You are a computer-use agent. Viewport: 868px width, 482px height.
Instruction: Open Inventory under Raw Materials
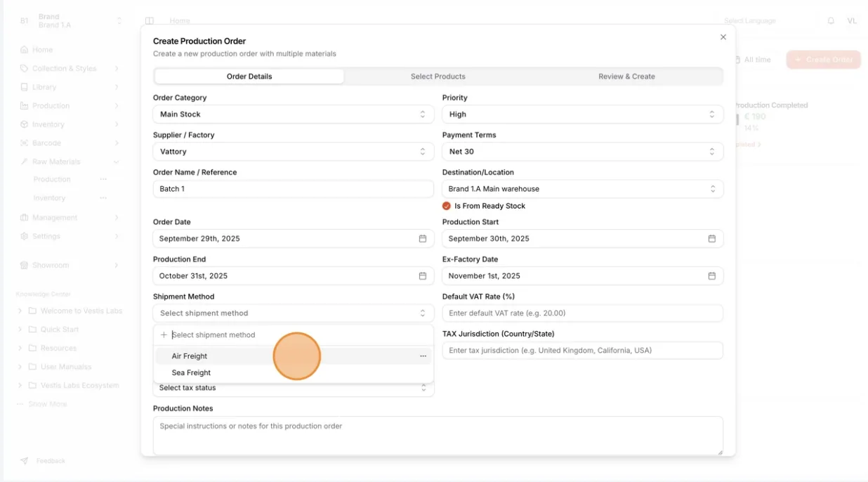(x=49, y=198)
